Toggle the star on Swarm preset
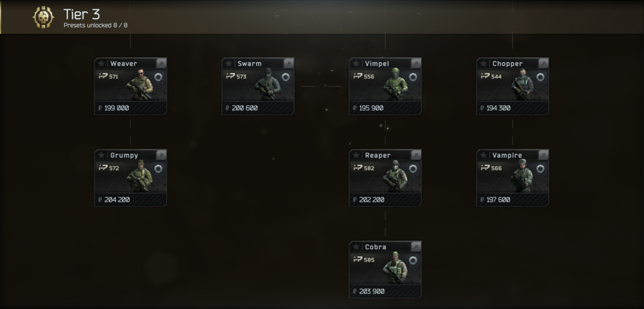644x309 pixels. point(229,63)
